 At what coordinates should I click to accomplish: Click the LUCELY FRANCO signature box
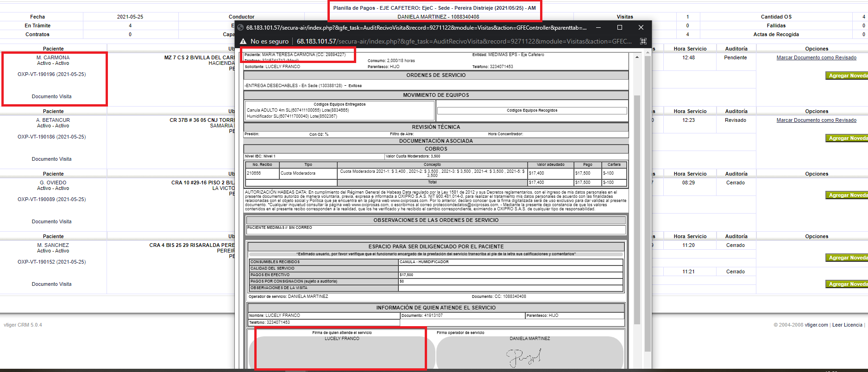[342, 353]
